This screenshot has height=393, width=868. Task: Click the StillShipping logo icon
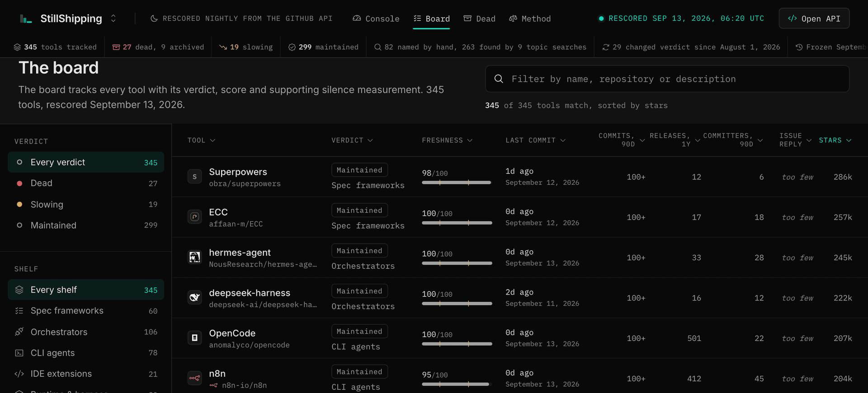(26, 19)
